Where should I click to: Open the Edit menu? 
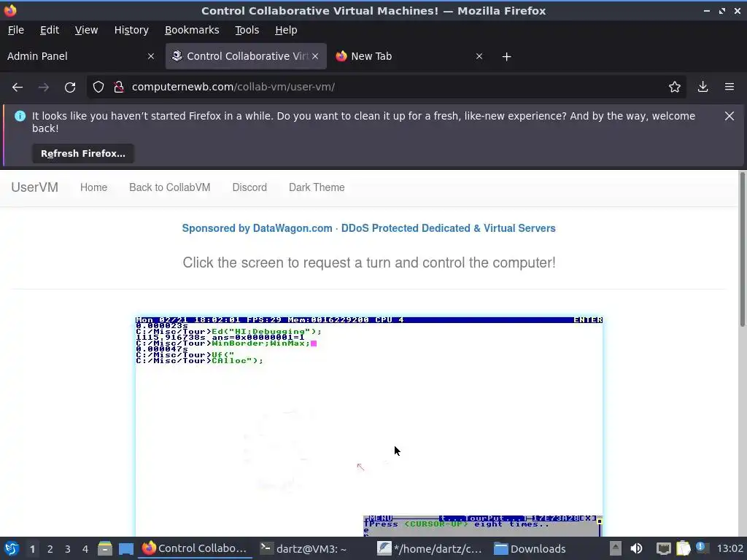(50, 30)
